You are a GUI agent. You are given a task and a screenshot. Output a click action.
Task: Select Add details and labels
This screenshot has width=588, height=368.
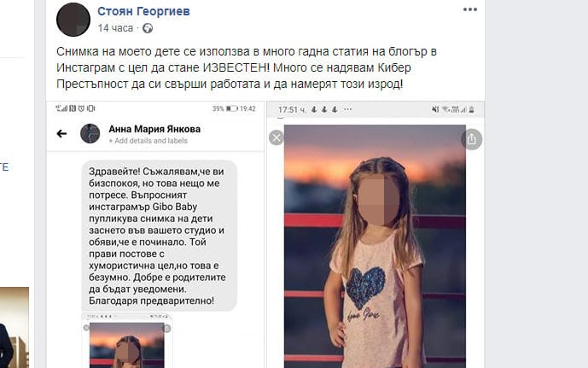148,141
